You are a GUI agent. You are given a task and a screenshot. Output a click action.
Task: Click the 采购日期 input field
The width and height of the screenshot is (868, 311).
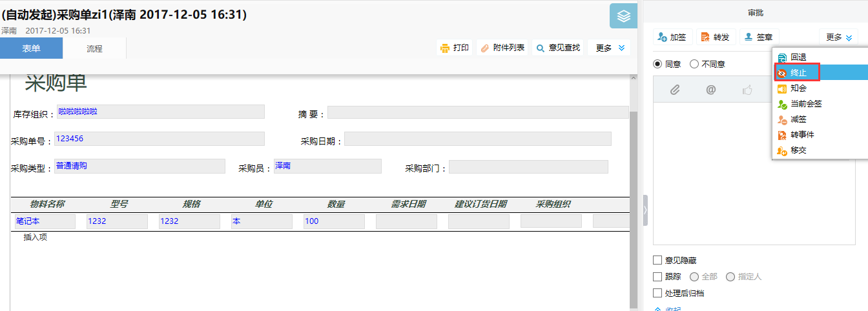[x=478, y=139]
